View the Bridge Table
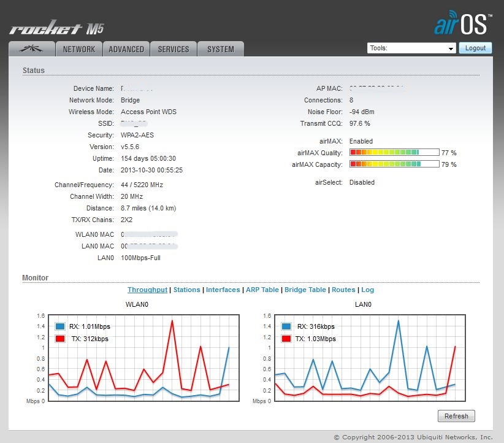 tap(305, 290)
